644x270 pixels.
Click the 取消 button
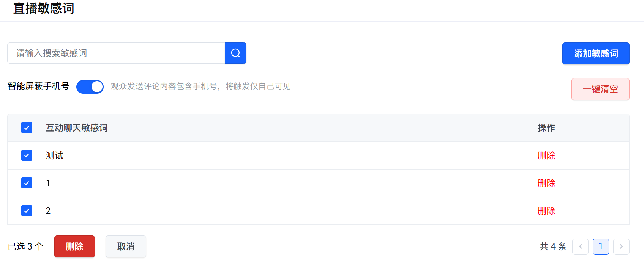[x=126, y=246]
